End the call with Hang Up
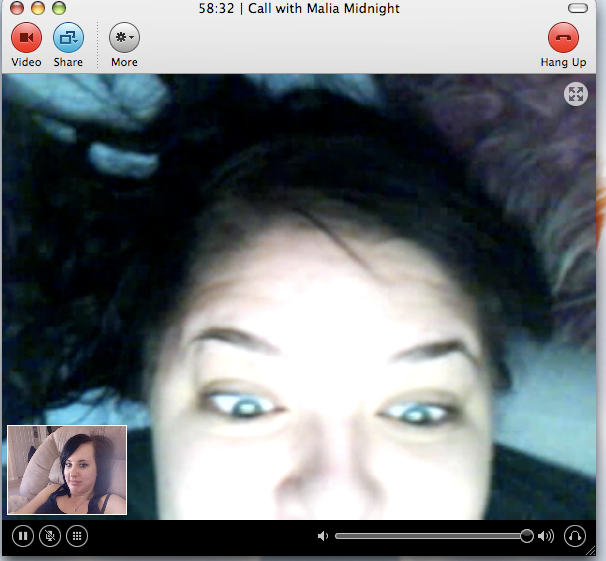 pyautogui.click(x=563, y=38)
